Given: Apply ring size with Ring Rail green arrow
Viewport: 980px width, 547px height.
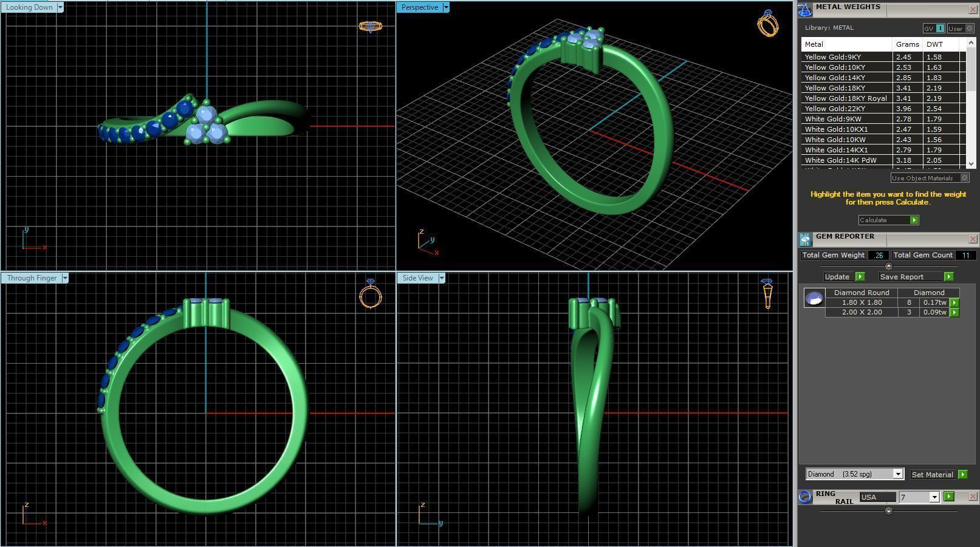Looking at the screenshot, I should pyautogui.click(x=949, y=497).
